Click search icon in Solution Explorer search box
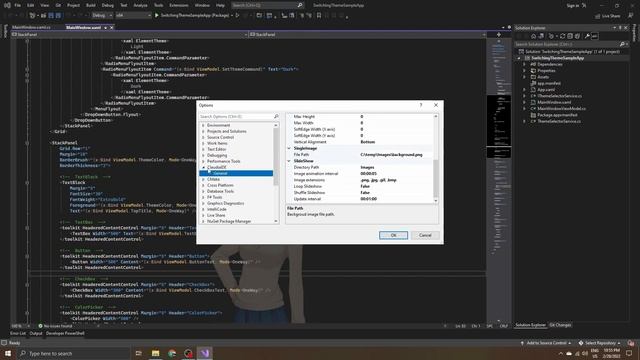This screenshot has height=360, width=640. pos(622,44)
